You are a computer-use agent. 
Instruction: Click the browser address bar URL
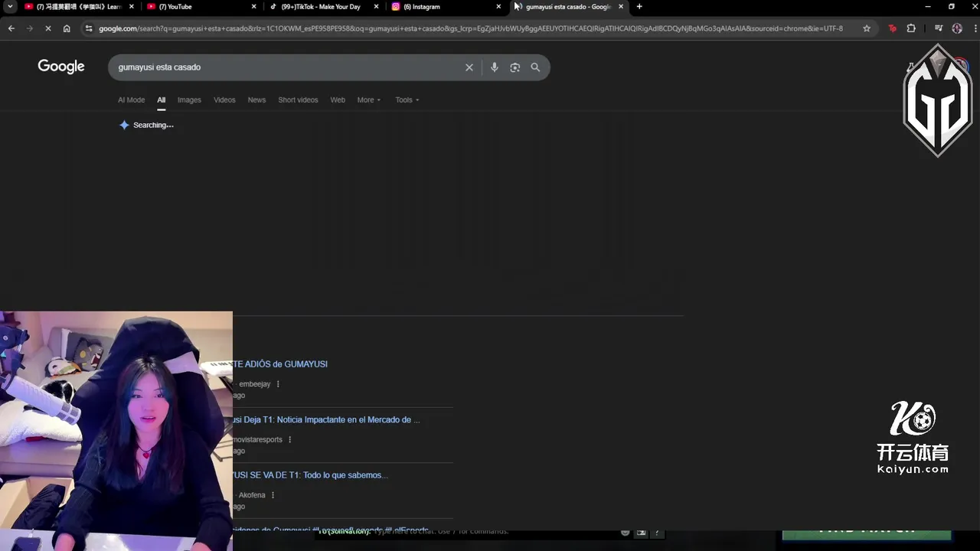point(470,28)
